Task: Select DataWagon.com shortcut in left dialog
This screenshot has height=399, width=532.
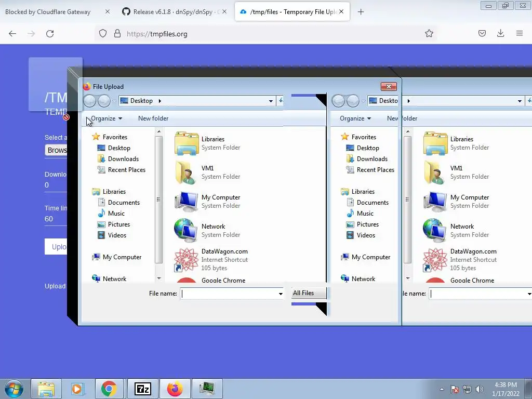Action: coord(211,260)
